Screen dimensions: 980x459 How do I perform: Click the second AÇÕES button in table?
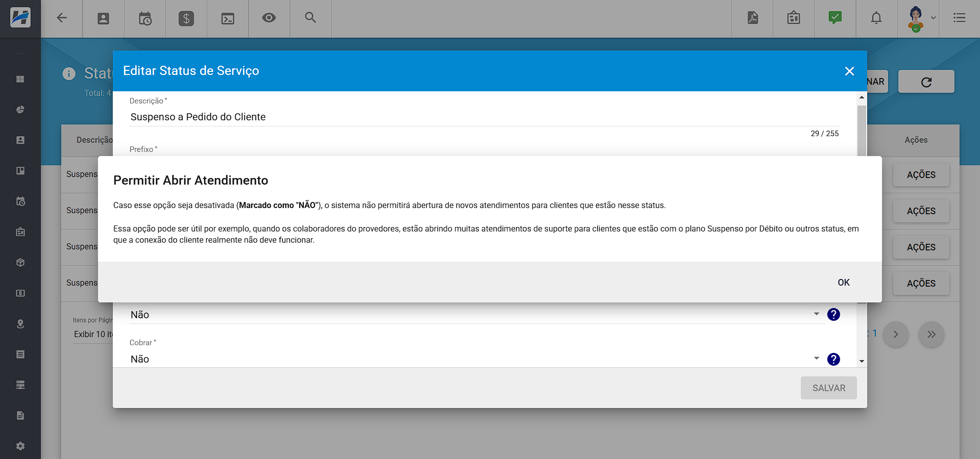coord(921,211)
